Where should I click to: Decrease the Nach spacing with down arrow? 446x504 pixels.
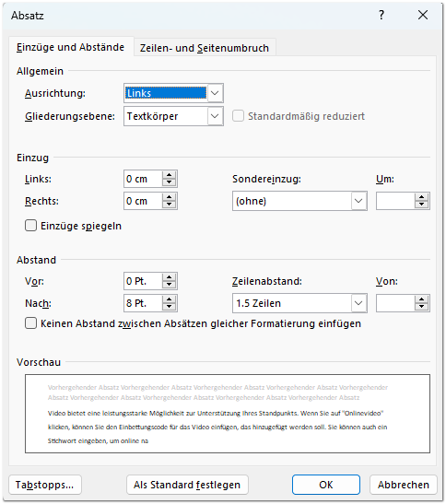pos(170,307)
